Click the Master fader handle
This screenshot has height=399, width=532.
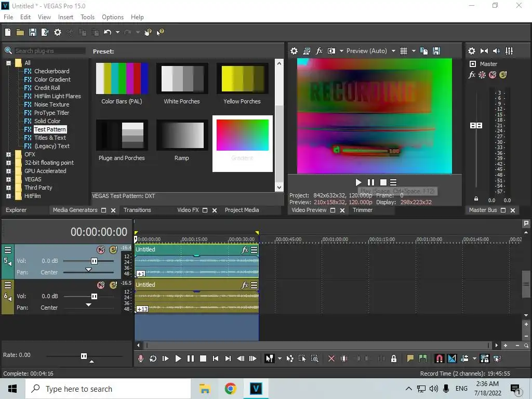(476, 126)
